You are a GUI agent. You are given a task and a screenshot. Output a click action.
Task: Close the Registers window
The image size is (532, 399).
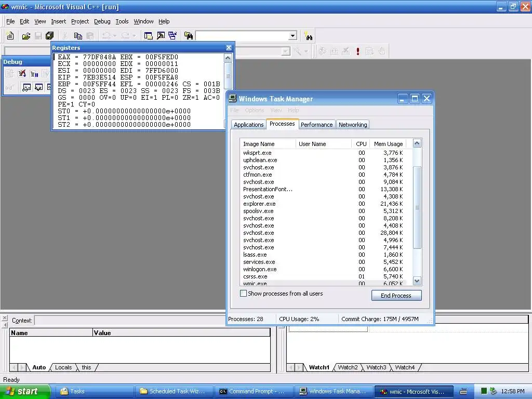pos(229,47)
